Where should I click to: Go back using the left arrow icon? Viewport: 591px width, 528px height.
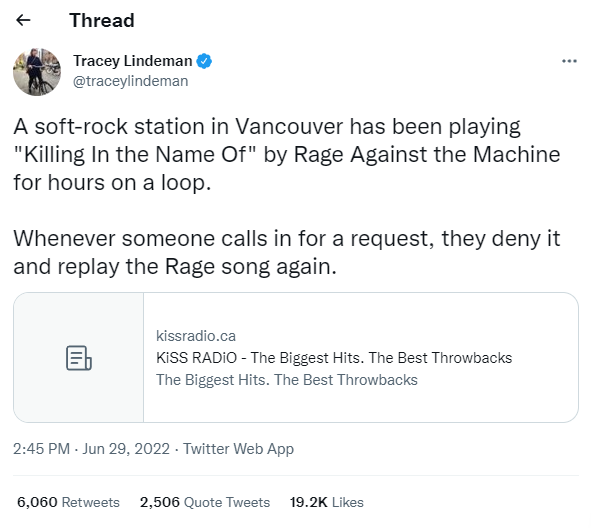(23, 20)
